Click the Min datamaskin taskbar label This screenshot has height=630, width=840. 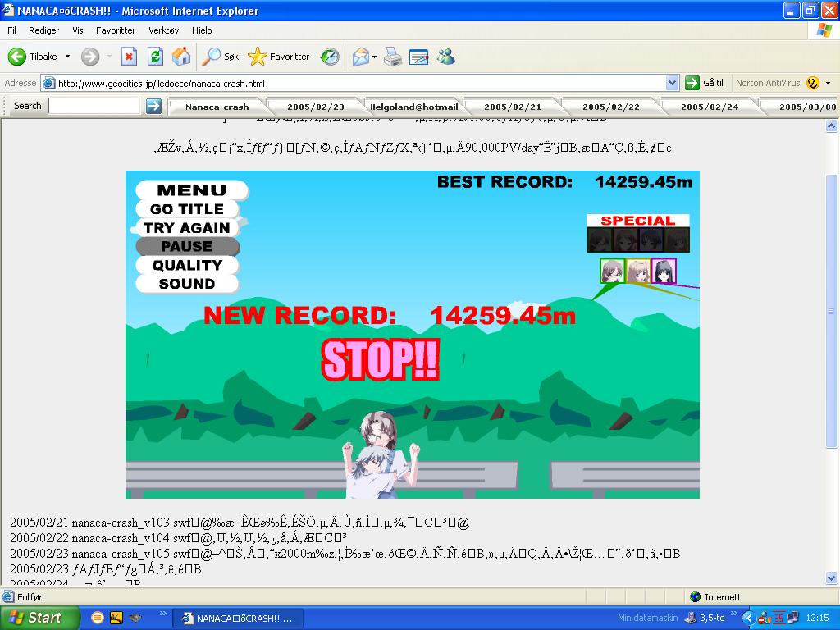coord(648,618)
